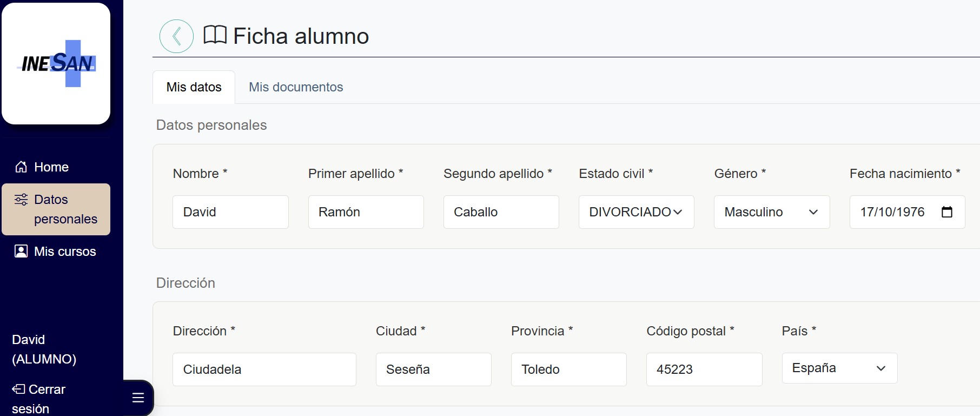Click the Nombre field containing David

tap(230, 212)
